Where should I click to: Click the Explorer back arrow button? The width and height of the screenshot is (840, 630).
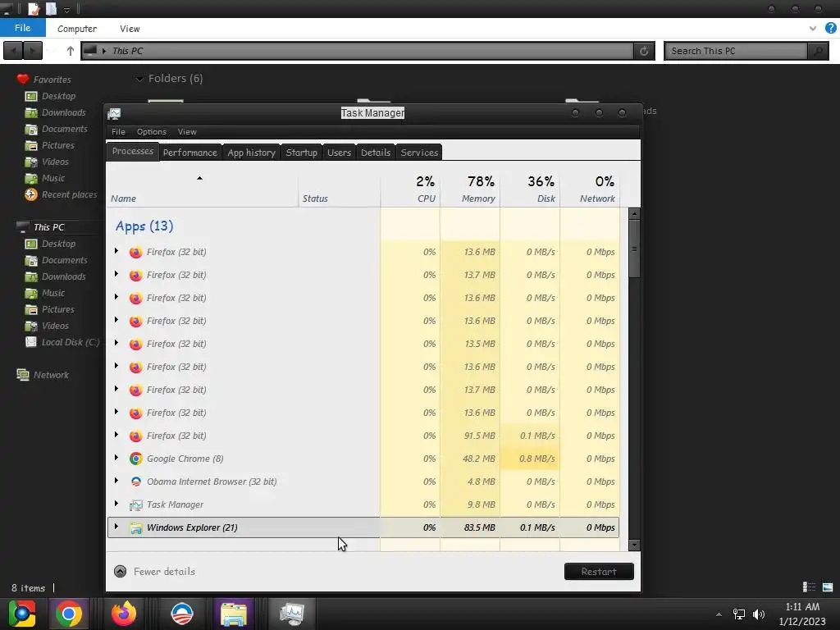[x=13, y=51]
